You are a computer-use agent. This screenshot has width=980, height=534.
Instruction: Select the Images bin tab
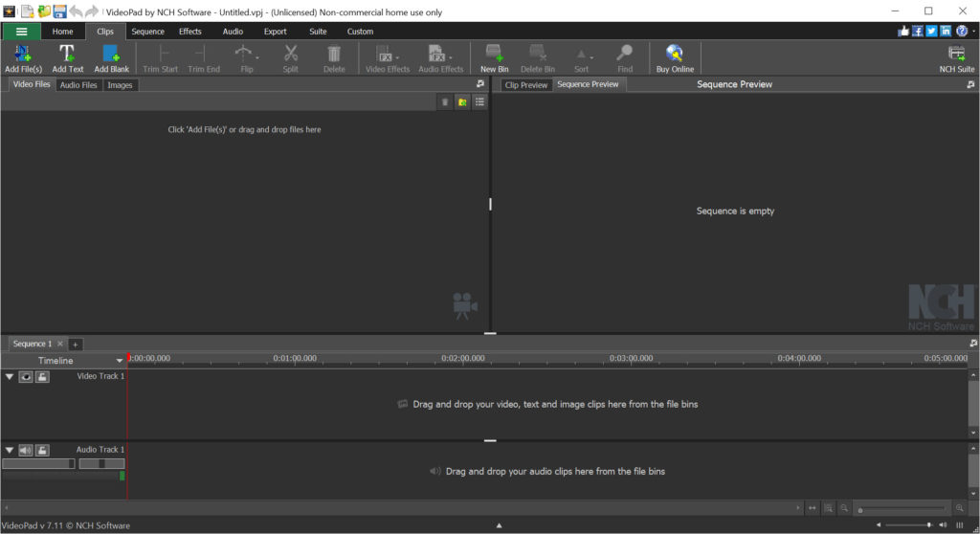click(120, 85)
